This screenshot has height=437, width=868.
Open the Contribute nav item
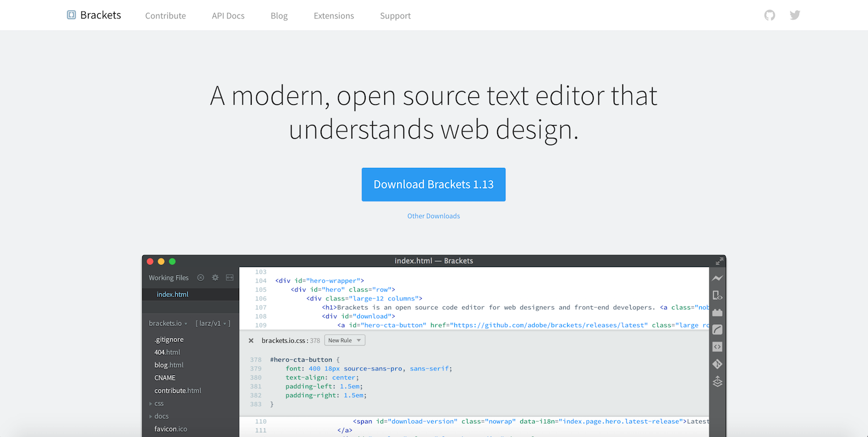tap(165, 16)
